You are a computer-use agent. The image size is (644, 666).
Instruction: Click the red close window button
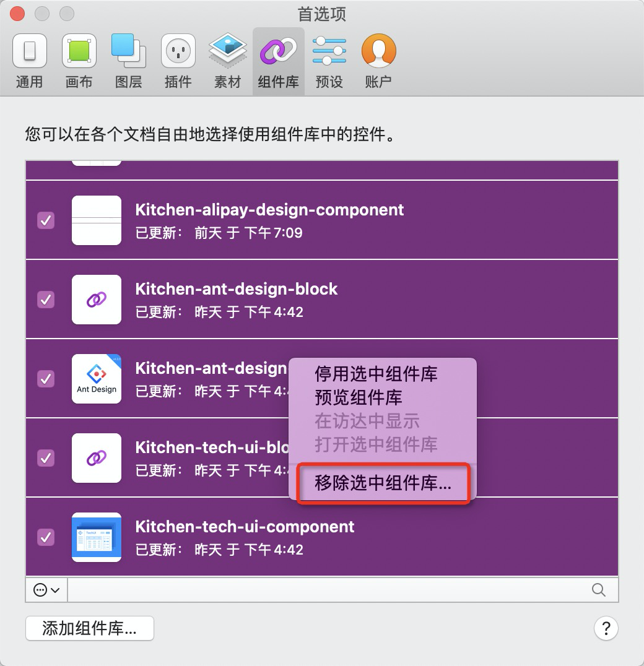[17, 14]
